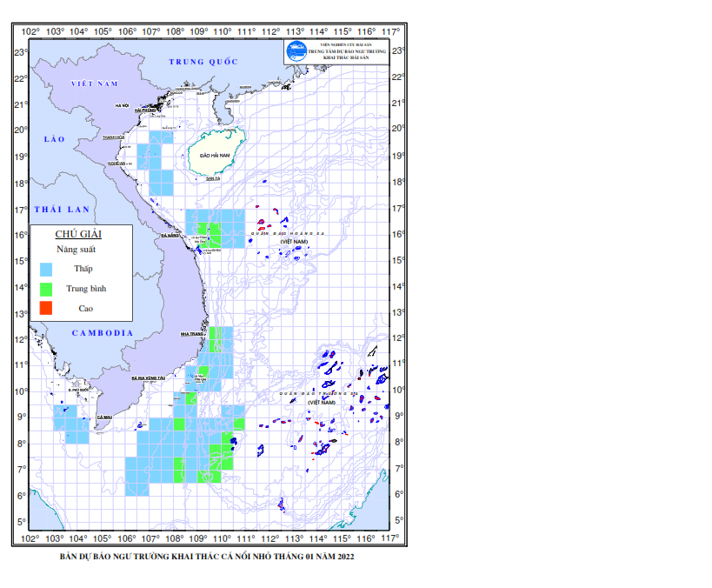The width and height of the screenshot is (712, 588).
Task: Select the red Cao legend swatch
Action: click(46, 308)
